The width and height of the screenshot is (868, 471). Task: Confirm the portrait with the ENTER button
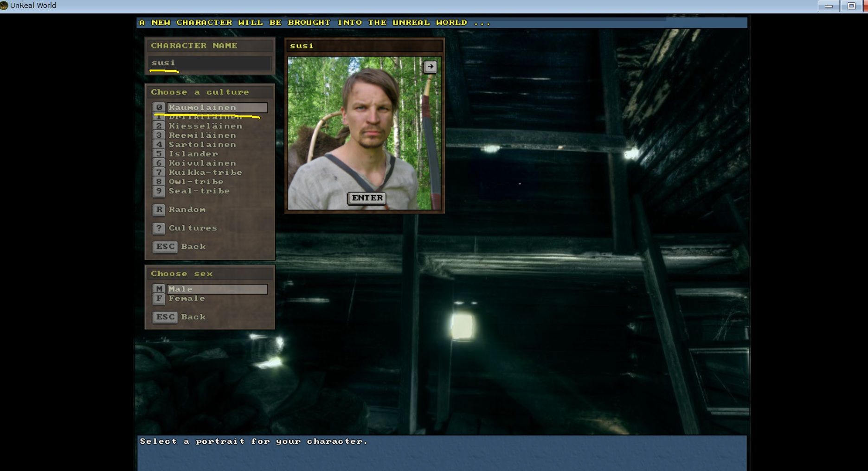[x=367, y=198]
